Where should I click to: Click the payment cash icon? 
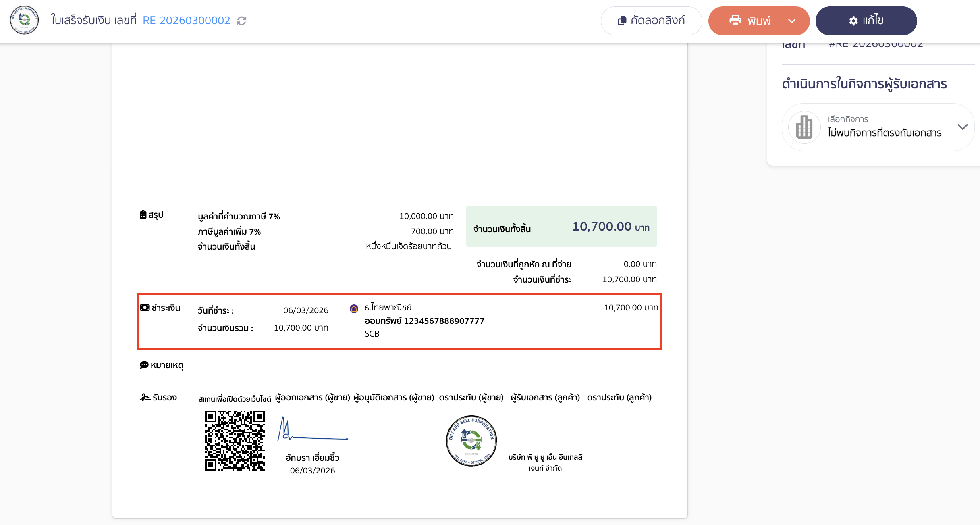pyautogui.click(x=145, y=308)
